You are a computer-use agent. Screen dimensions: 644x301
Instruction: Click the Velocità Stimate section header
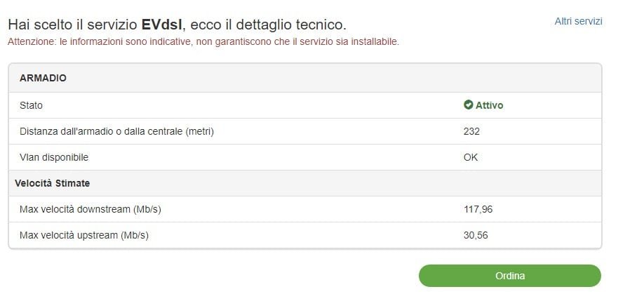click(x=52, y=183)
